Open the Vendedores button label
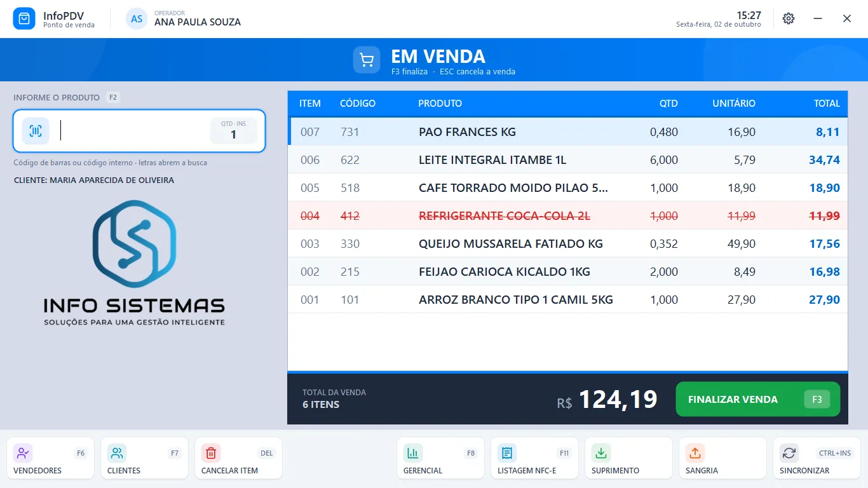 (x=37, y=471)
